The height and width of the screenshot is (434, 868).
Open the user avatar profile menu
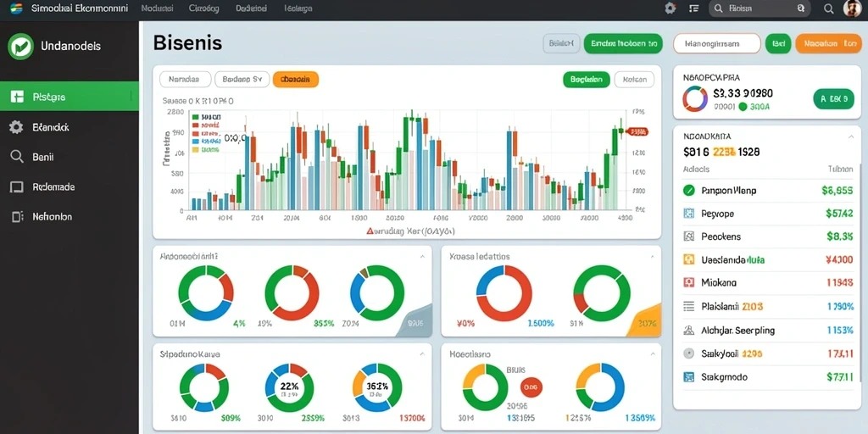[853, 8]
